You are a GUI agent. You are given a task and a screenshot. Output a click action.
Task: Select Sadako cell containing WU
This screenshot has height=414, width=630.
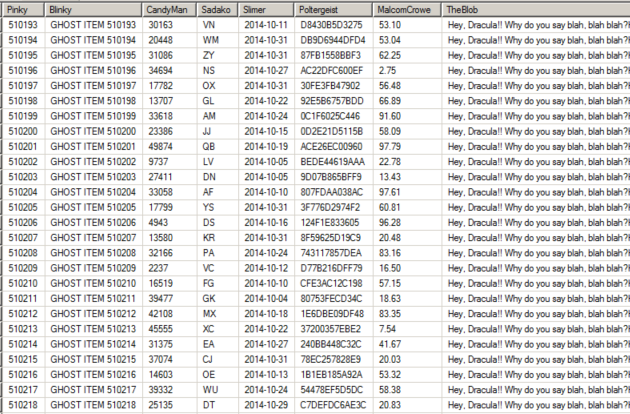[218, 390]
